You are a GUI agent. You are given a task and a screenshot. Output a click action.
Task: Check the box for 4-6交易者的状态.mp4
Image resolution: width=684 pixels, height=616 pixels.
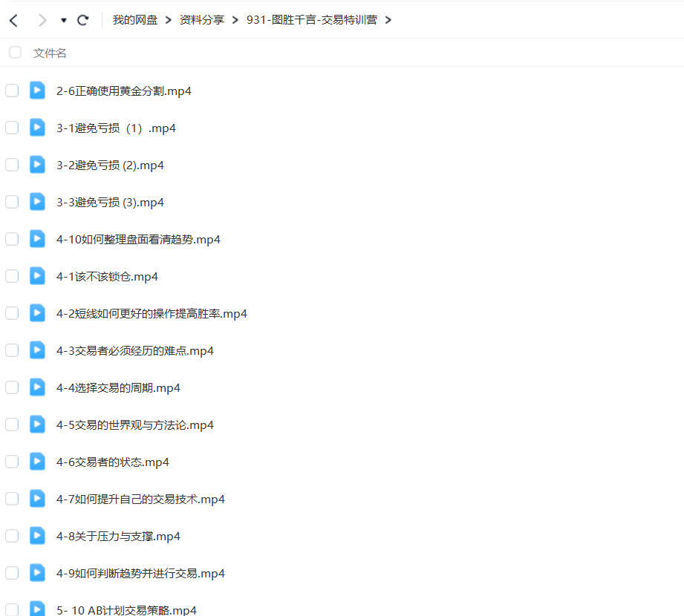click(x=12, y=461)
